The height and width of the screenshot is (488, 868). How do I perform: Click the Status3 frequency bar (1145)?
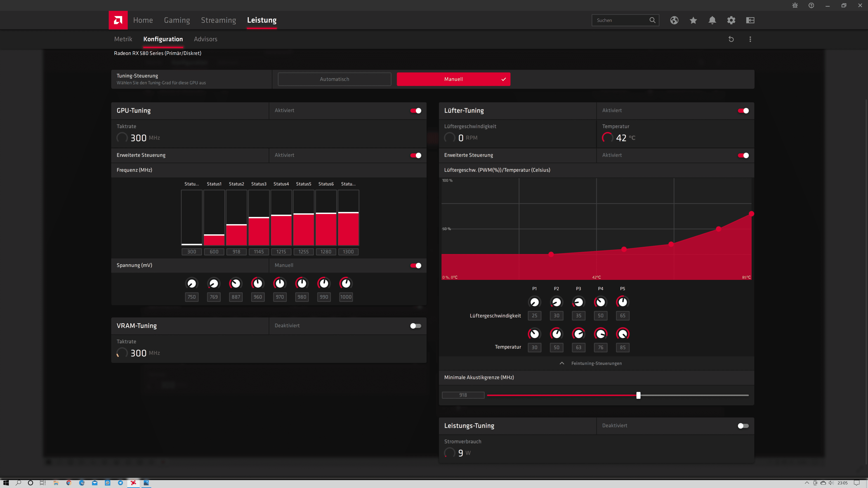259,218
